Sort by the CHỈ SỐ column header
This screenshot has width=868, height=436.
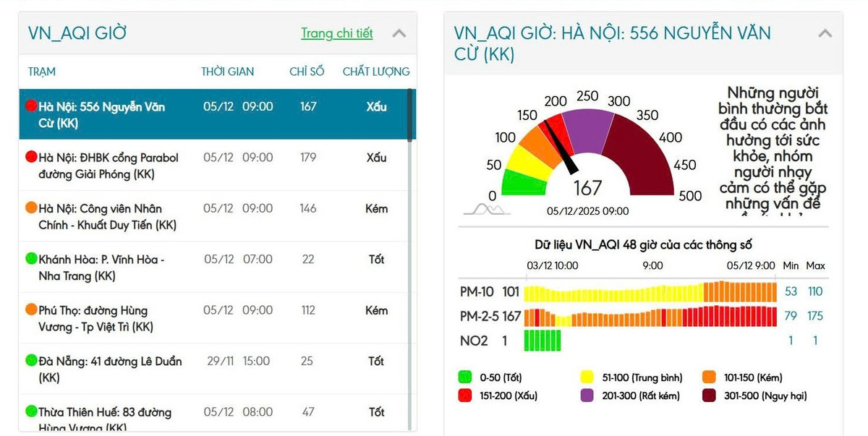coord(307,72)
